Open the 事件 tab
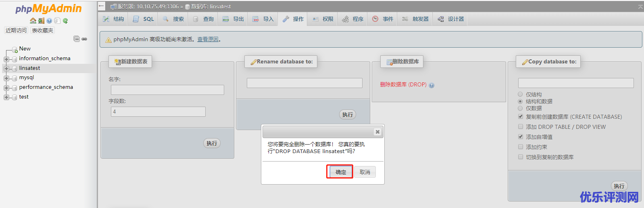Screen dimensions: 644x208 [x=382, y=19]
